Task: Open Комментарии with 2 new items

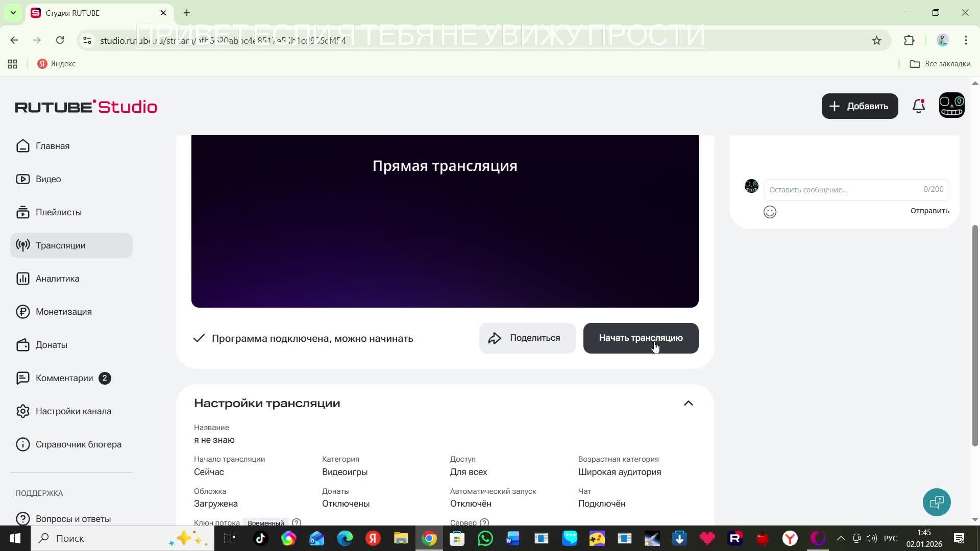Action: pyautogui.click(x=64, y=378)
